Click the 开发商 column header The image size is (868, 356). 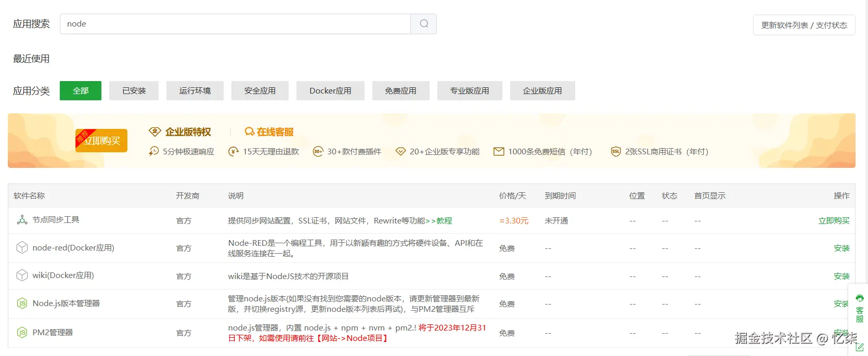pyautogui.click(x=188, y=196)
